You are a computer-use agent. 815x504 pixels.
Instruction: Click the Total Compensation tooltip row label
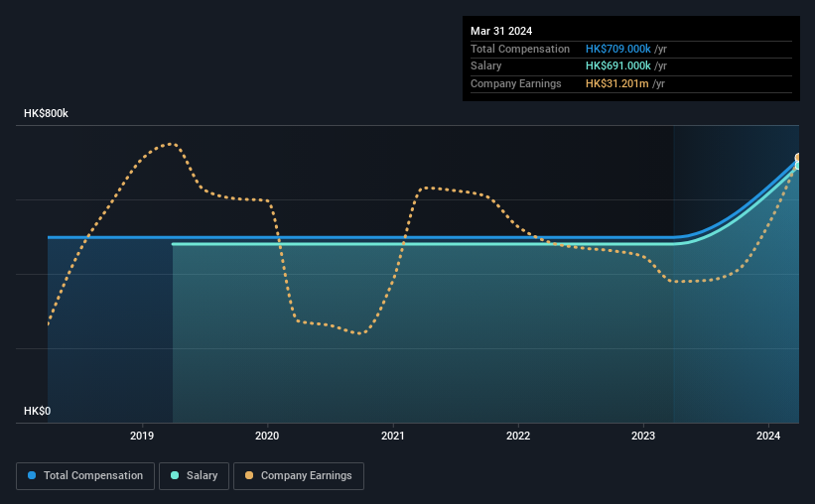pyautogui.click(x=520, y=49)
